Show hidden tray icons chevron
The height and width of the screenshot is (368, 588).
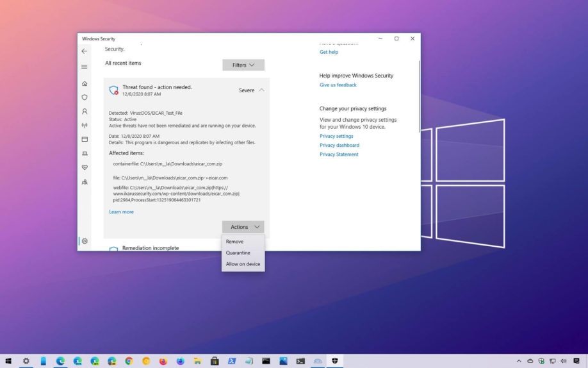coord(519,361)
